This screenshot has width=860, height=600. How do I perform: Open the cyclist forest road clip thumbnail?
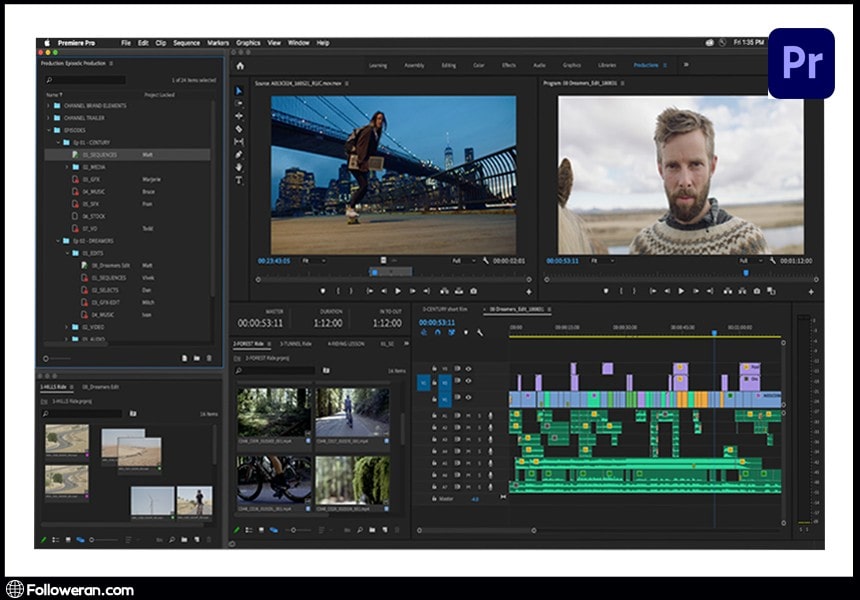click(352, 413)
